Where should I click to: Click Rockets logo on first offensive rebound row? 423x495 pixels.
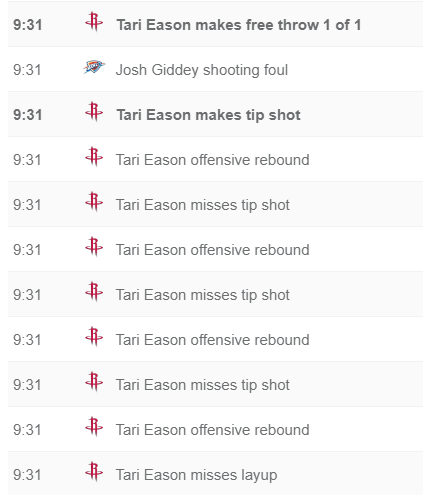pos(94,157)
